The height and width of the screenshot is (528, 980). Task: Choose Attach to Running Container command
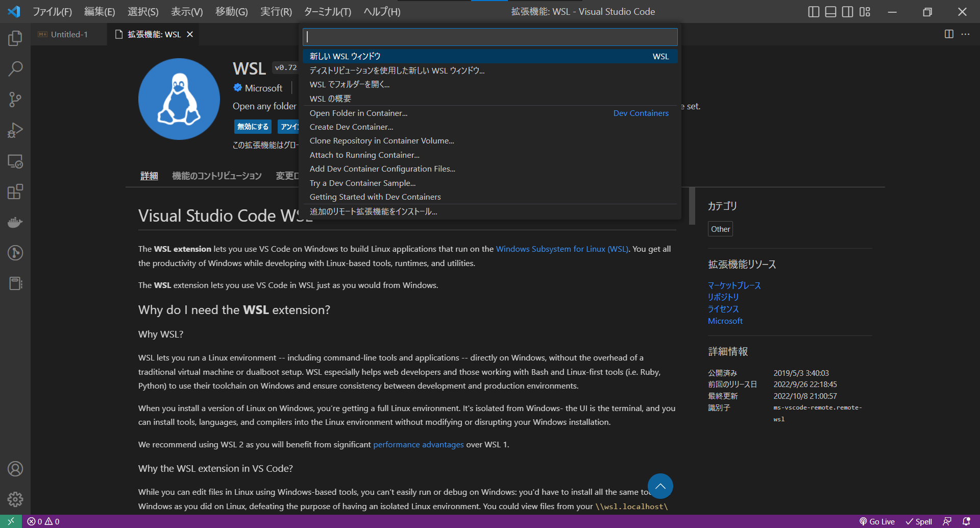[490, 155]
